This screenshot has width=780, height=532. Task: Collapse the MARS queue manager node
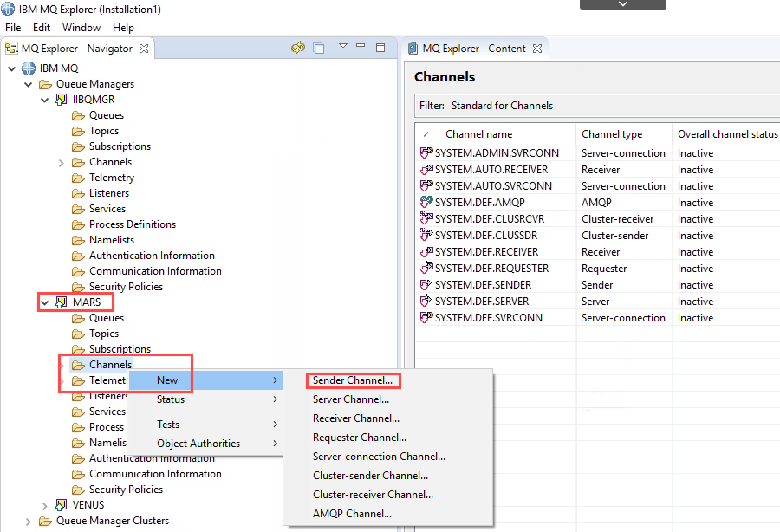(x=45, y=302)
